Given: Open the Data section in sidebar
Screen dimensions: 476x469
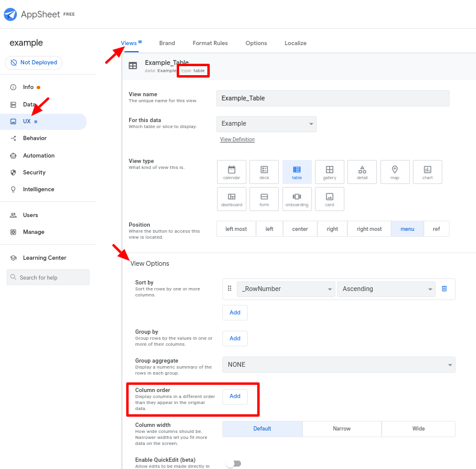Looking at the screenshot, I should click(x=29, y=105).
